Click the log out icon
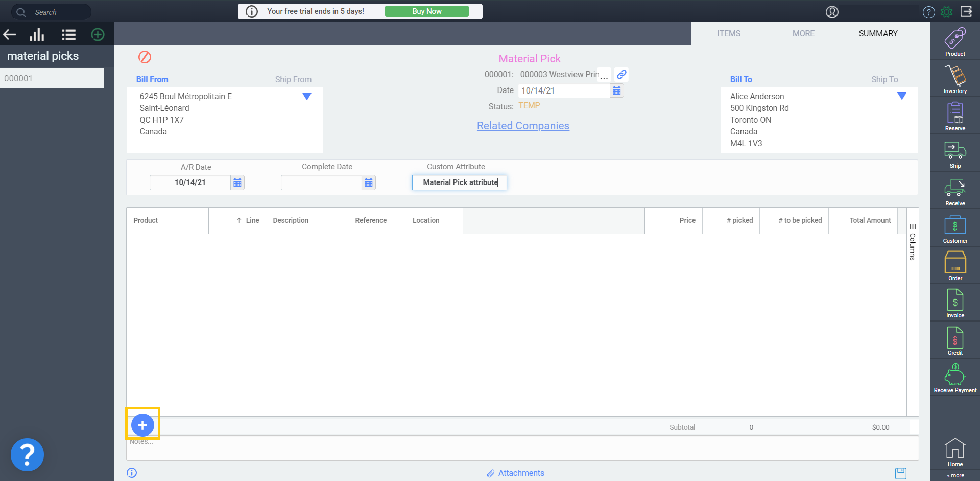Screen dimensions: 980x481 point(966,12)
